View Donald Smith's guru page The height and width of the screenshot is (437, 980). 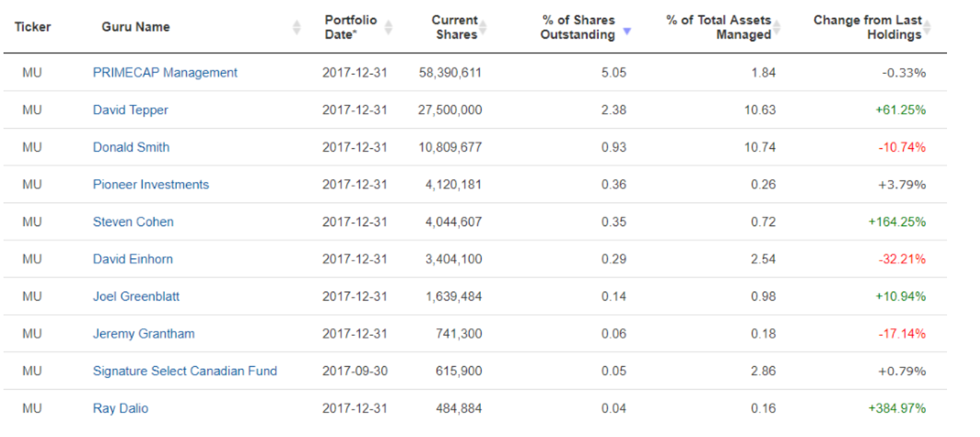[131, 147]
